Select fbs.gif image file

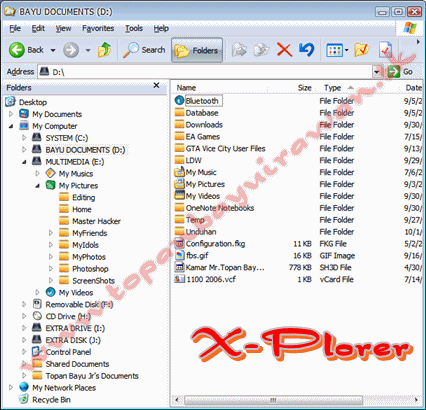coord(197,256)
